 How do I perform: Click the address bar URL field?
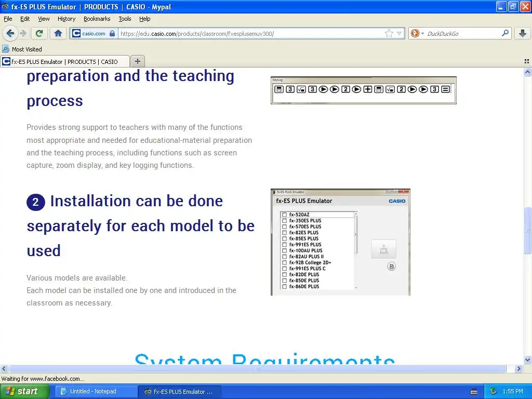pos(251,34)
